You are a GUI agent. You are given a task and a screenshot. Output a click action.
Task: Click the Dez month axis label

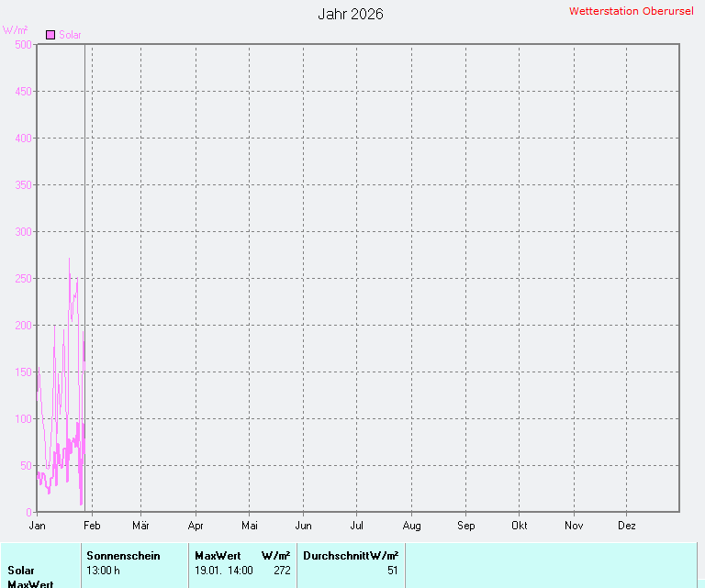tap(627, 526)
